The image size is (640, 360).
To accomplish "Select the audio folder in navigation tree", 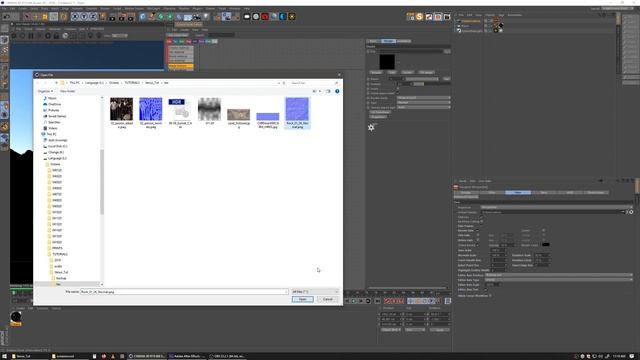I will tap(58, 266).
